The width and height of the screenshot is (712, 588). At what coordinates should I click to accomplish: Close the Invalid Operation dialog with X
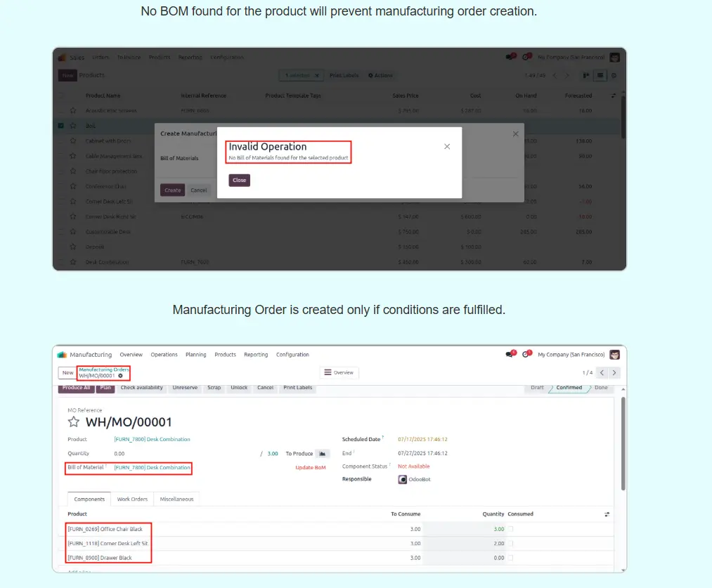click(x=447, y=147)
